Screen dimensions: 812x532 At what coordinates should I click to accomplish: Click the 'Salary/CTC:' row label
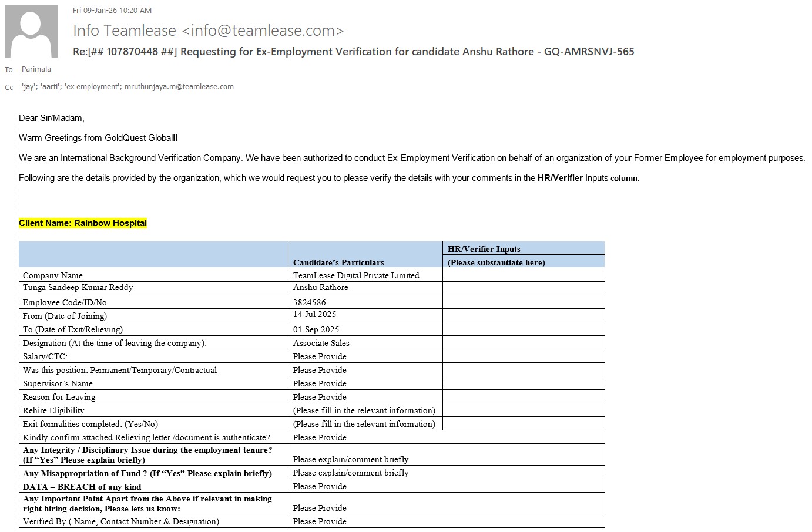click(45, 356)
